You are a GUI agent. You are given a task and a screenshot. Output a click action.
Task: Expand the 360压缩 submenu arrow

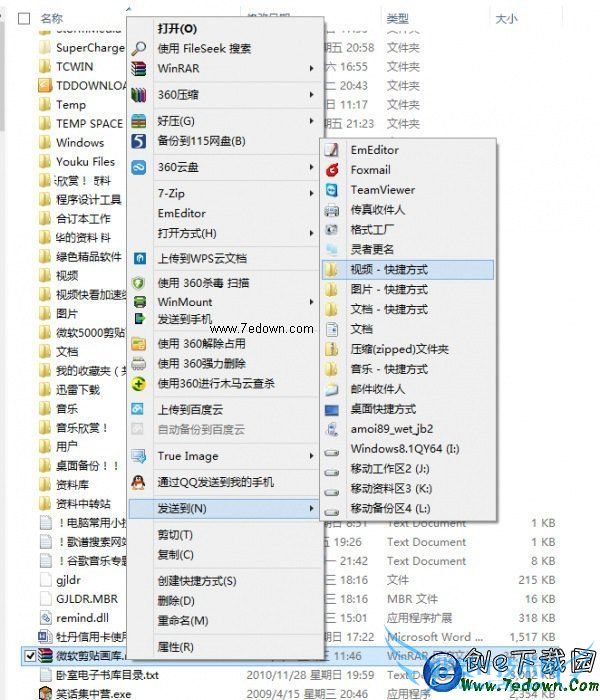coord(311,95)
